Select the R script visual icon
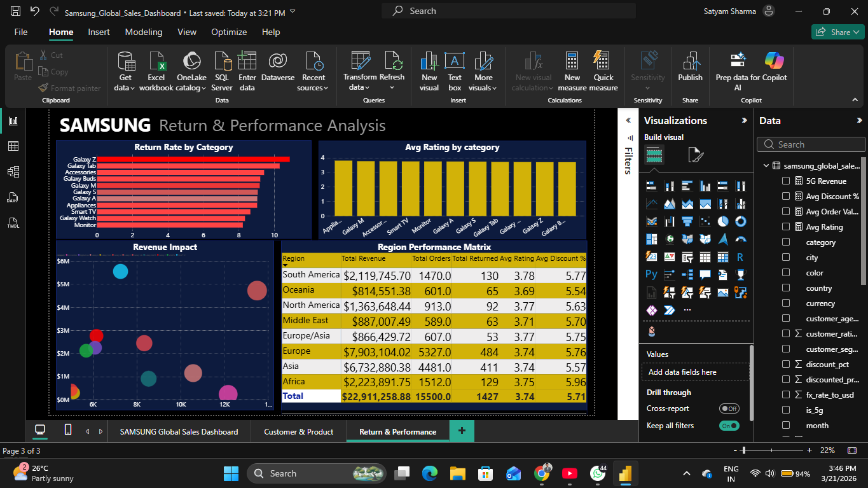Image resolution: width=868 pixels, height=488 pixels. point(740,257)
